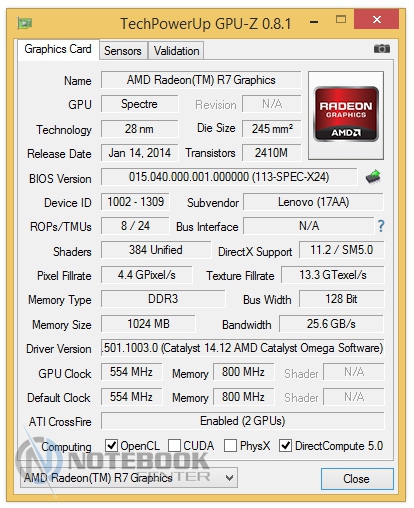The width and height of the screenshot is (414, 508).
Task: Click the Name field showing R7 Graphics
Action: (201, 80)
